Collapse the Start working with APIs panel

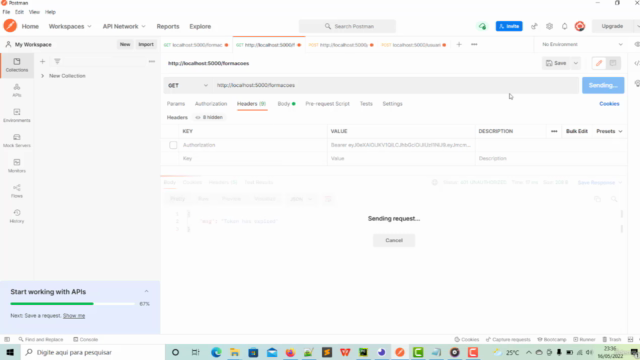click(146, 291)
